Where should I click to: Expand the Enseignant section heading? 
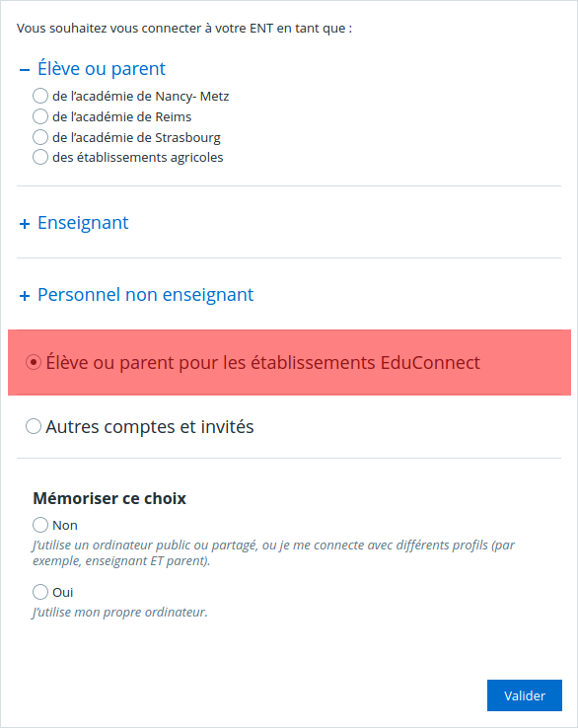(x=83, y=223)
